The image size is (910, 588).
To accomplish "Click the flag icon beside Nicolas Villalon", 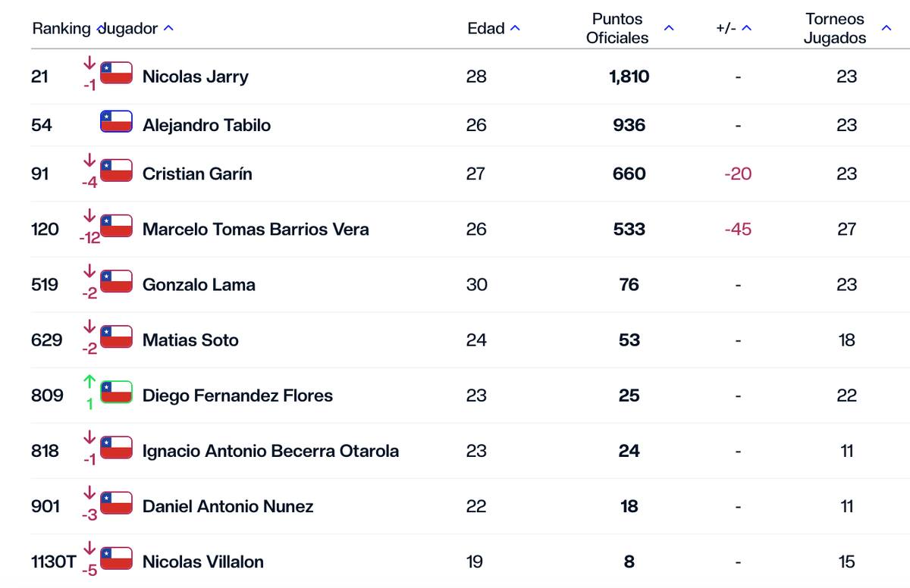I will pos(117,558).
